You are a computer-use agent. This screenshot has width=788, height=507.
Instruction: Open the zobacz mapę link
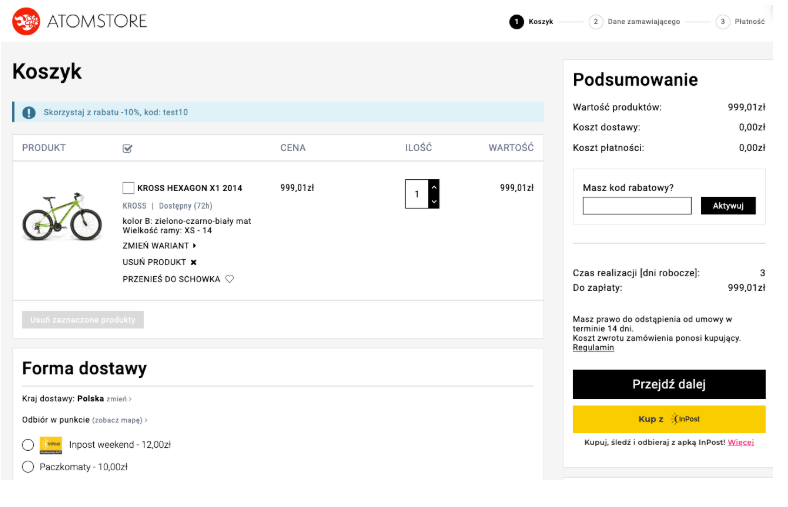(x=119, y=420)
